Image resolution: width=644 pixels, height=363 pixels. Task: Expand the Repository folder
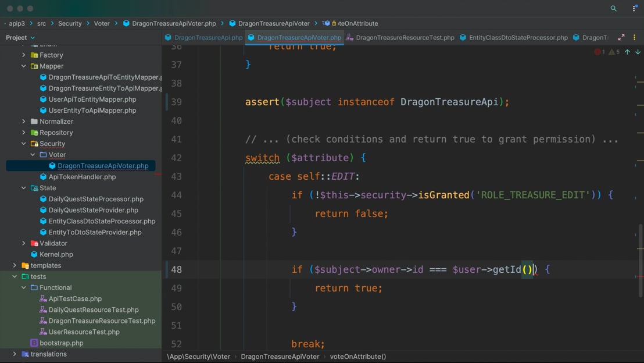click(24, 133)
